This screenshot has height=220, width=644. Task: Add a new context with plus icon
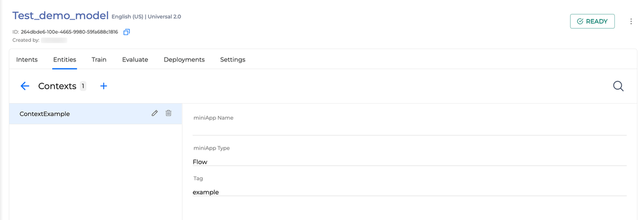(x=103, y=86)
